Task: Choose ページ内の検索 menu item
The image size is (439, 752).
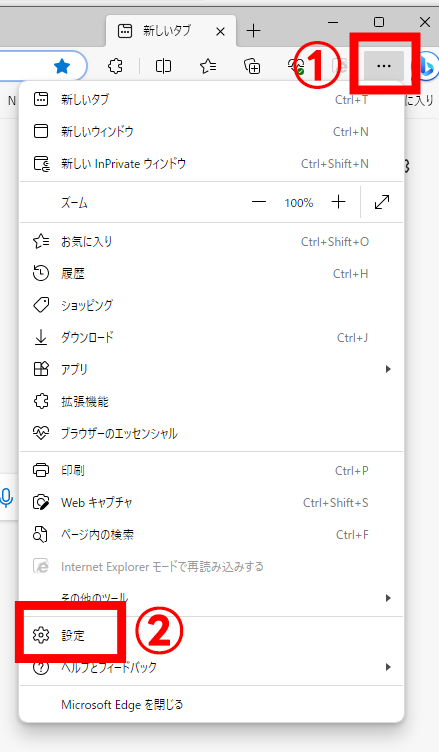Action: pos(211,535)
